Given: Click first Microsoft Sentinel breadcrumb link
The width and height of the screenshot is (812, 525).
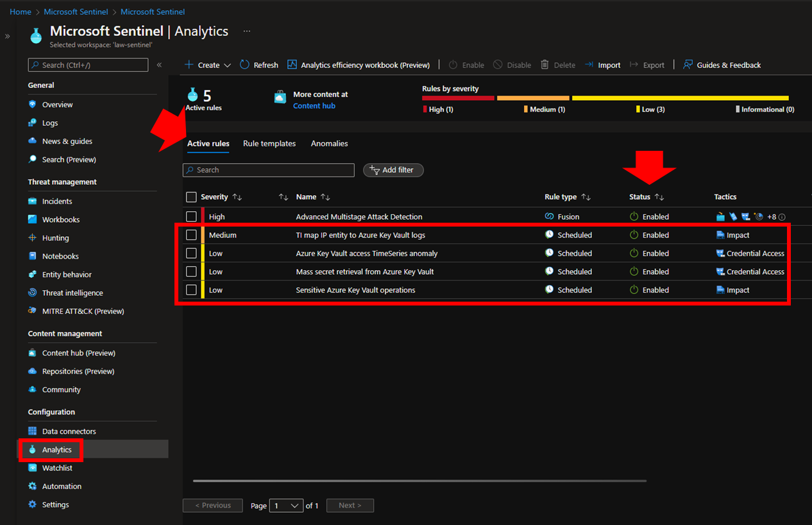Looking at the screenshot, I should point(76,12).
